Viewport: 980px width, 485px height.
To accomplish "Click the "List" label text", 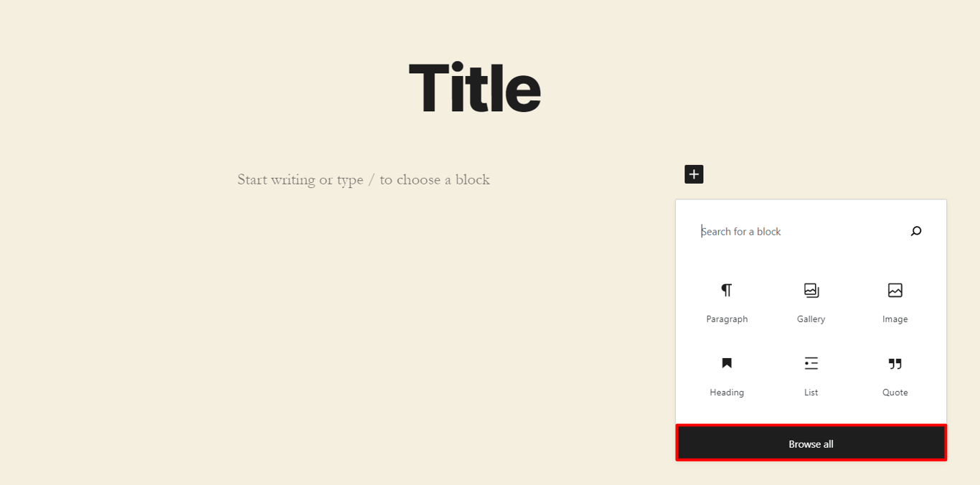I will pos(811,392).
